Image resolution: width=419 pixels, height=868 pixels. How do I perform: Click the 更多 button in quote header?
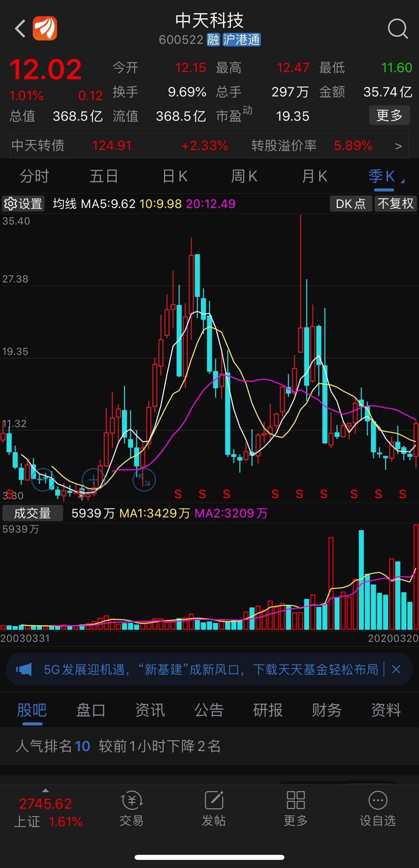click(x=390, y=115)
